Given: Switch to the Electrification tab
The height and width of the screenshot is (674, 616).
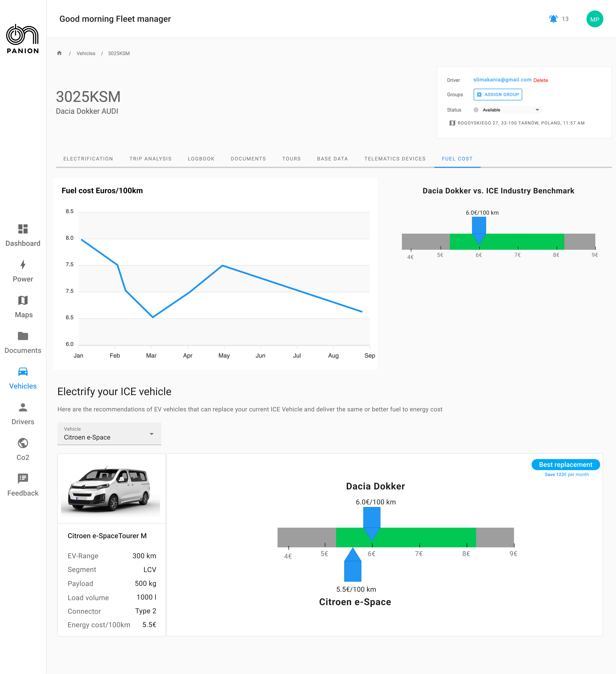Looking at the screenshot, I should click(88, 159).
